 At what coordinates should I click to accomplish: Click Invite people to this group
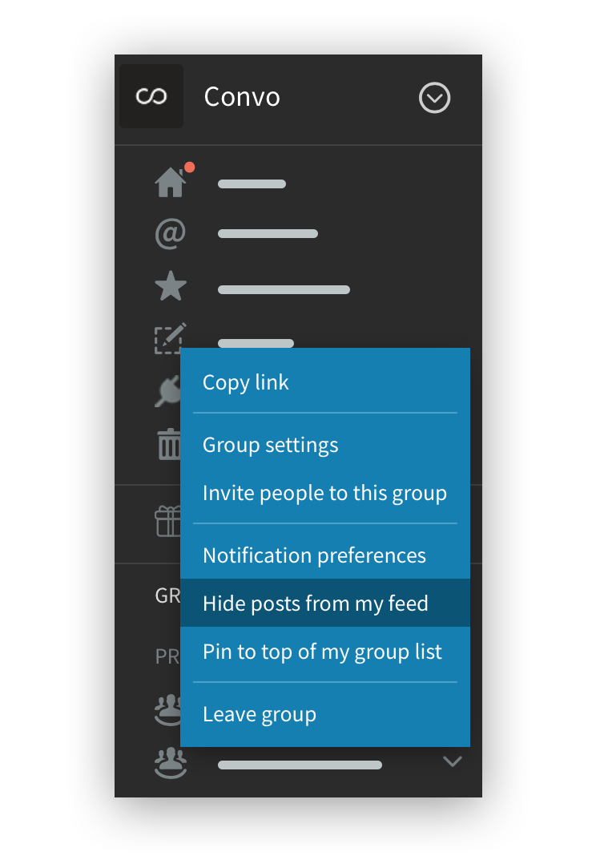(x=324, y=493)
